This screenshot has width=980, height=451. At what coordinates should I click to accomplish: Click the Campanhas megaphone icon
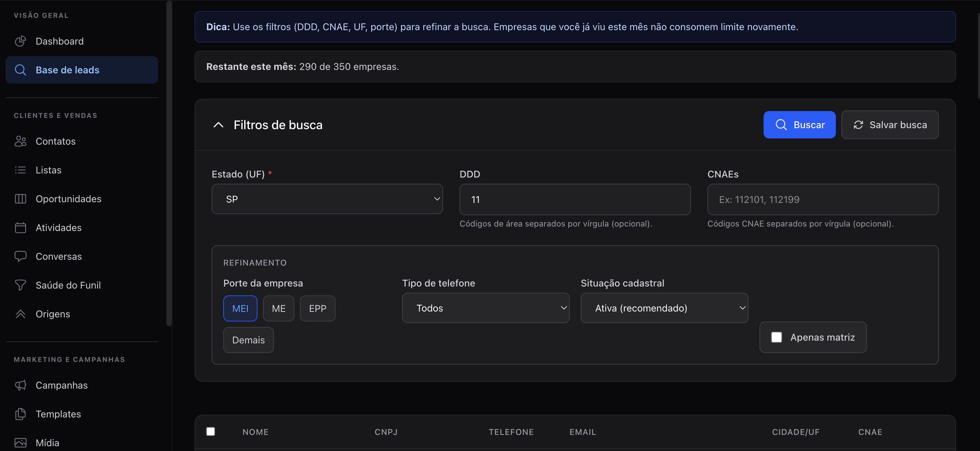21,385
